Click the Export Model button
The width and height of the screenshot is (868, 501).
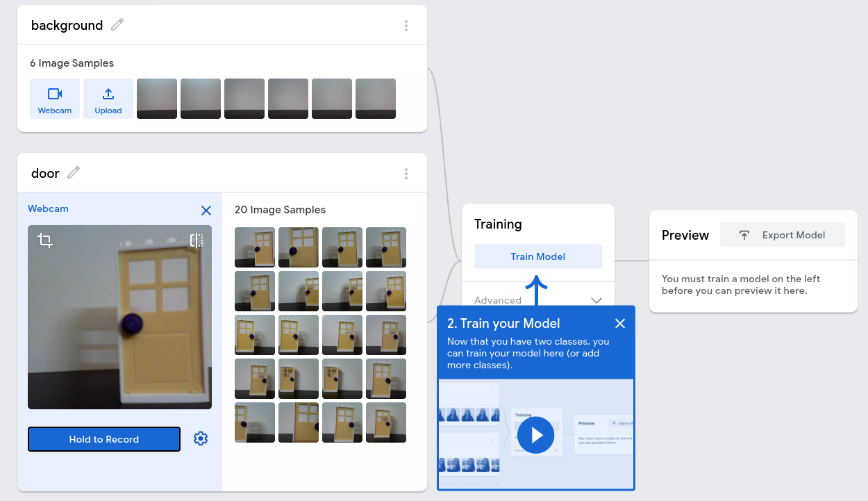(783, 235)
